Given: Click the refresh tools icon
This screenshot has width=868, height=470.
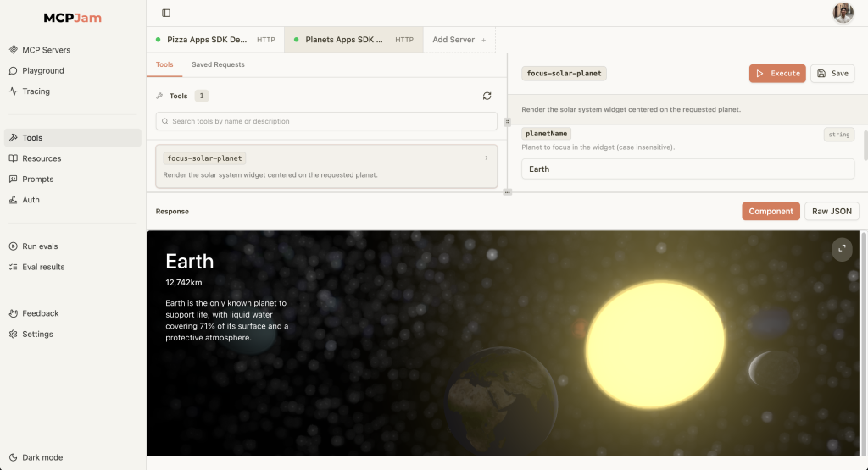Looking at the screenshot, I should pyautogui.click(x=487, y=97).
